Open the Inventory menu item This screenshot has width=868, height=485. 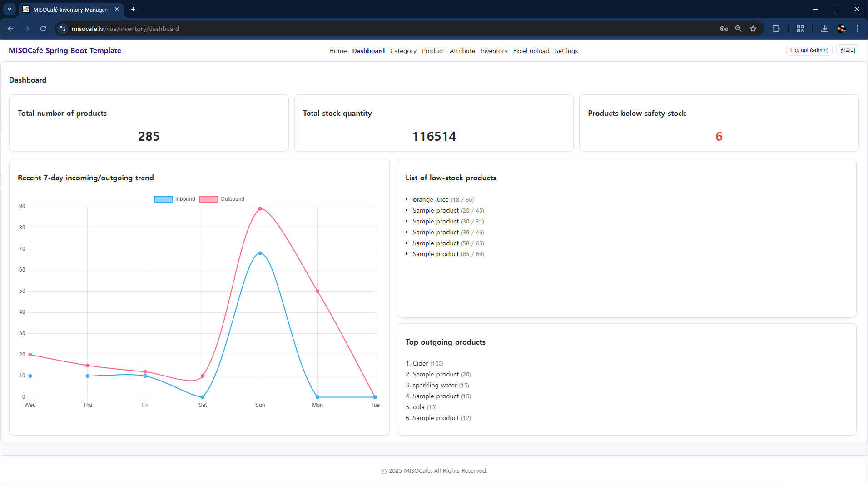(494, 51)
